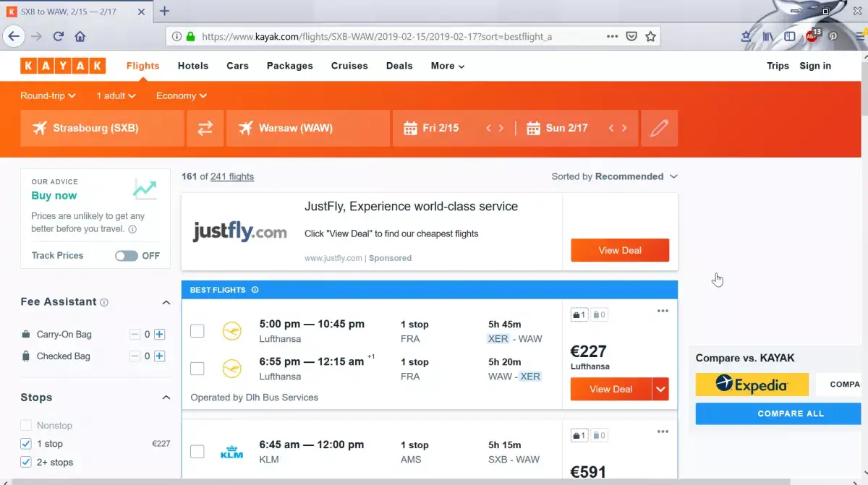
Task: Open more options on Lufthansa €227 result
Action: point(663,312)
